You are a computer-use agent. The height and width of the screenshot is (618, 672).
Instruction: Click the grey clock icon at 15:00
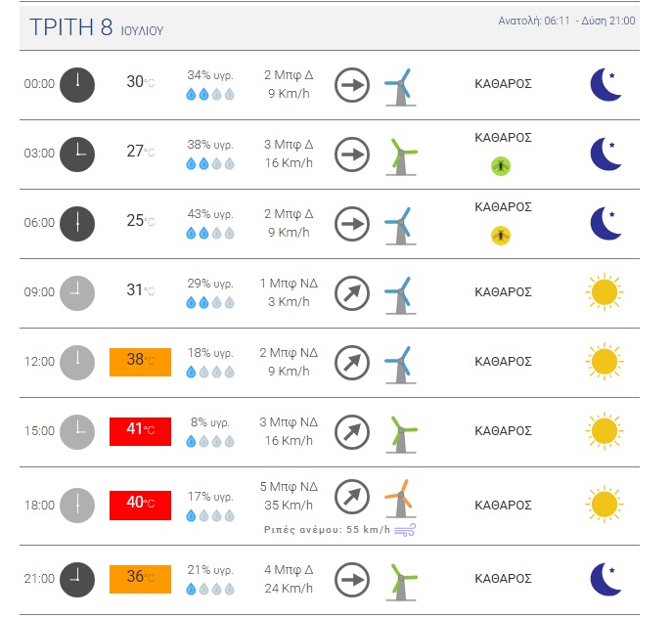77,432
